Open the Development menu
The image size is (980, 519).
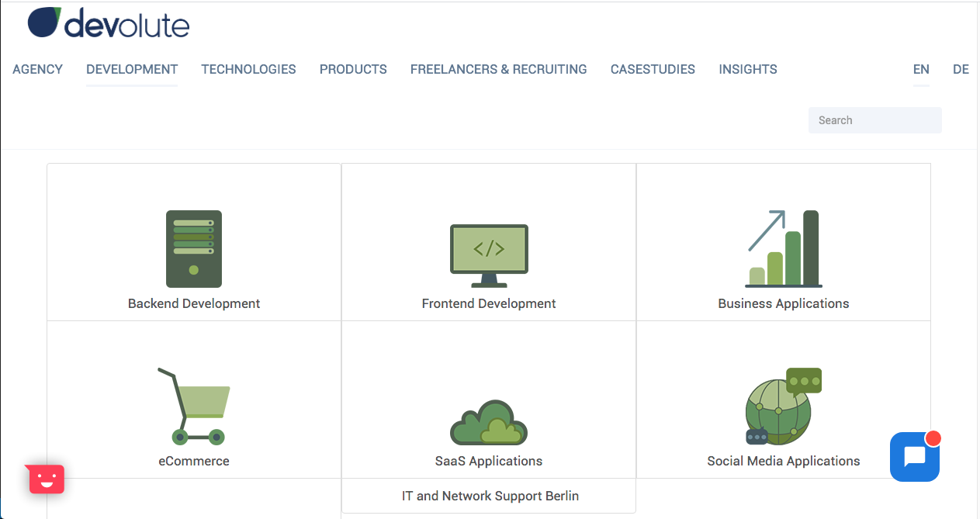132,69
